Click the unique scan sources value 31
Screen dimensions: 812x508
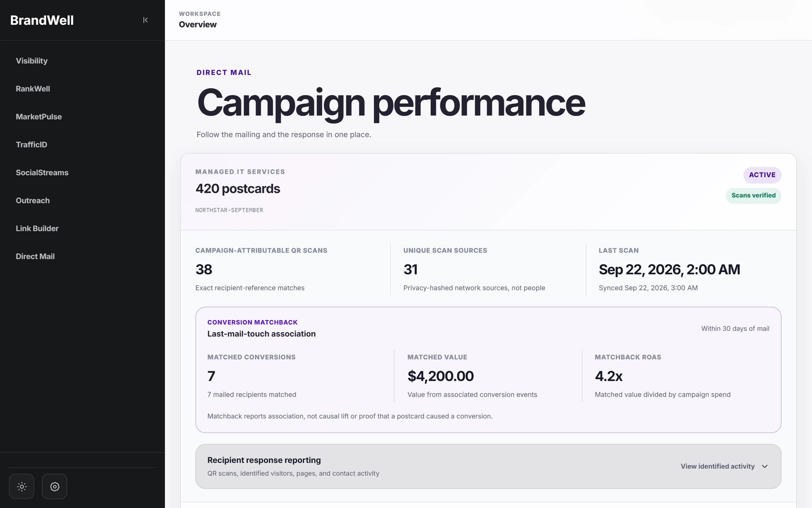(410, 269)
